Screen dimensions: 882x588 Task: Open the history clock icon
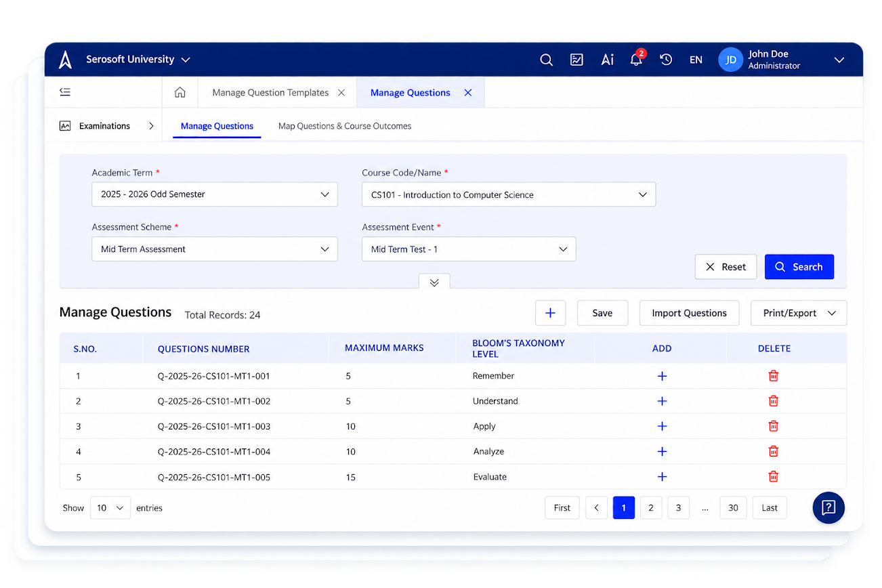[666, 60]
